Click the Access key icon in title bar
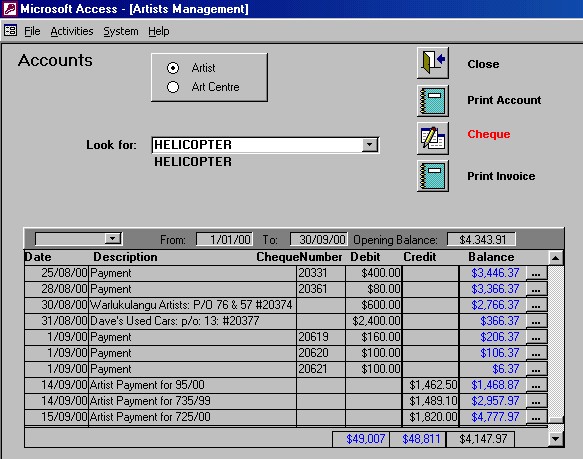Screen dimensions: 583x459 pyautogui.click(x=10, y=9)
